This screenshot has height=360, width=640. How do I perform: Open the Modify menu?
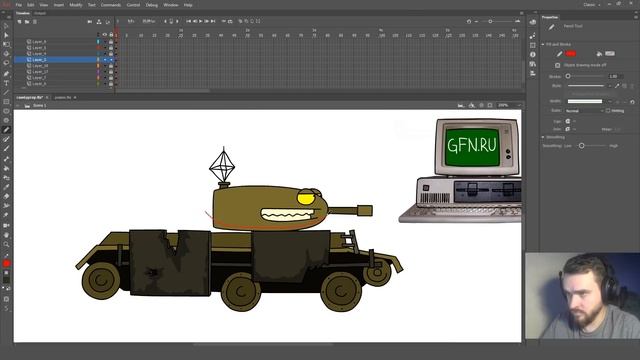(x=76, y=5)
